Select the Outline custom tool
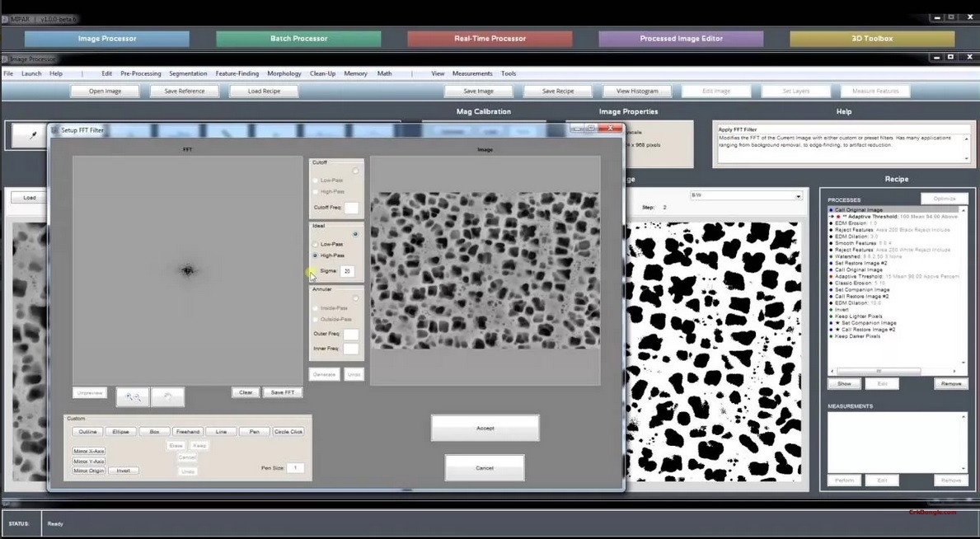This screenshot has height=539, width=980. click(x=87, y=431)
